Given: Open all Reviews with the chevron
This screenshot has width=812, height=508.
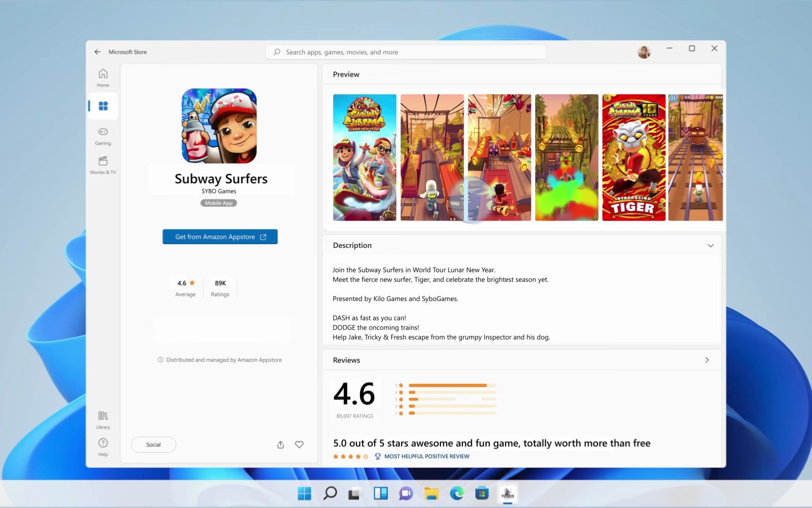Looking at the screenshot, I should point(707,360).
